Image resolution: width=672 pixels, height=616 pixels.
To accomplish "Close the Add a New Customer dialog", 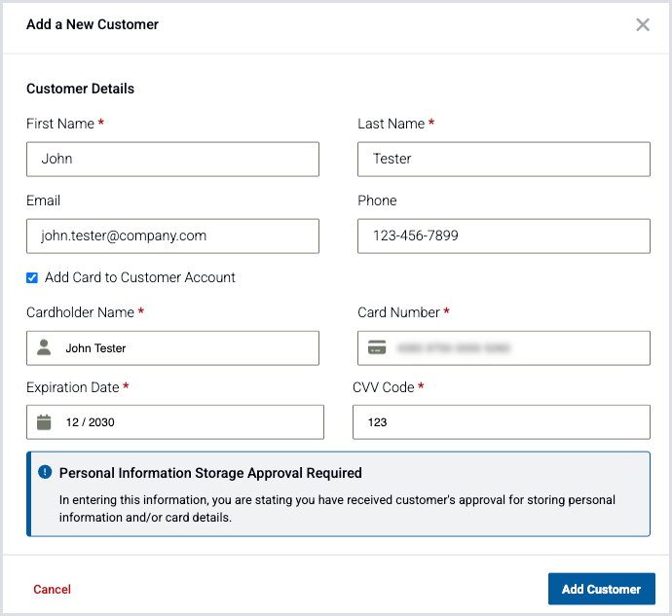I will (643, 25).
